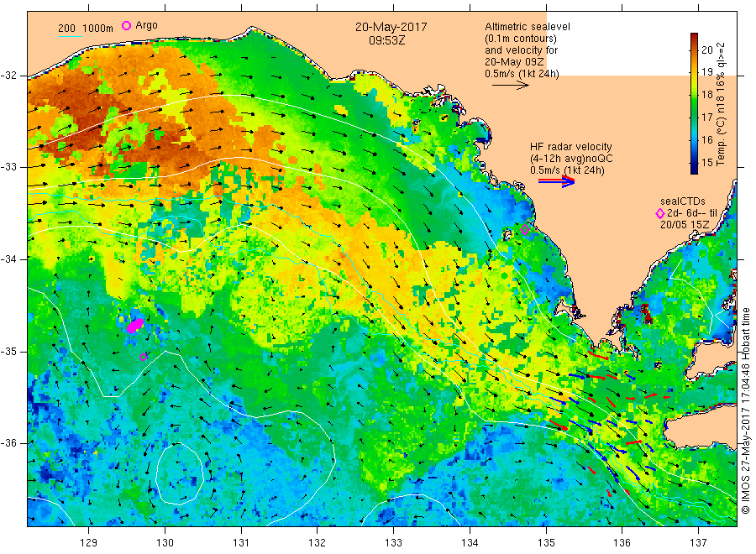This screenshot has width=756, height=554.
Task: Click the 'Argo' legend text
Action: (x=146, y=25)
